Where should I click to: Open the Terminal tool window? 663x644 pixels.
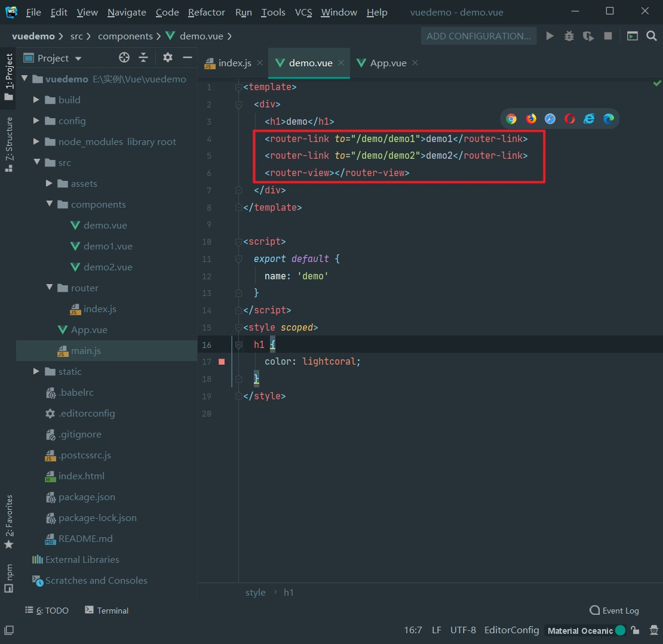tap(106, 610)
